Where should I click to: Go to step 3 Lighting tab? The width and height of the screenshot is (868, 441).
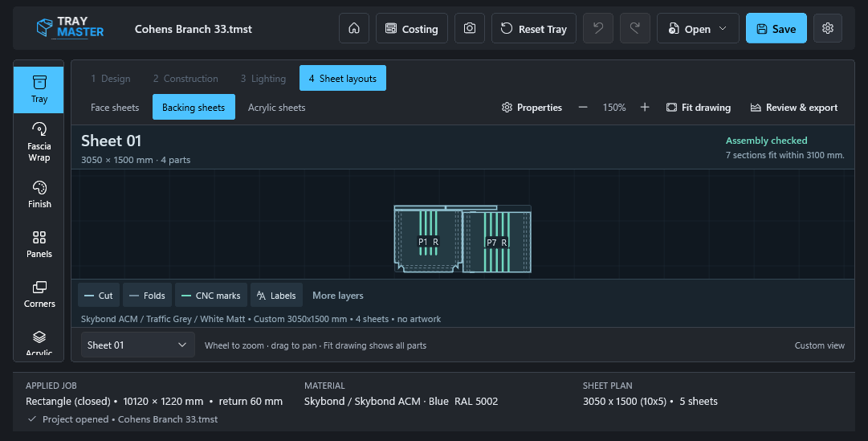(263, 78)
